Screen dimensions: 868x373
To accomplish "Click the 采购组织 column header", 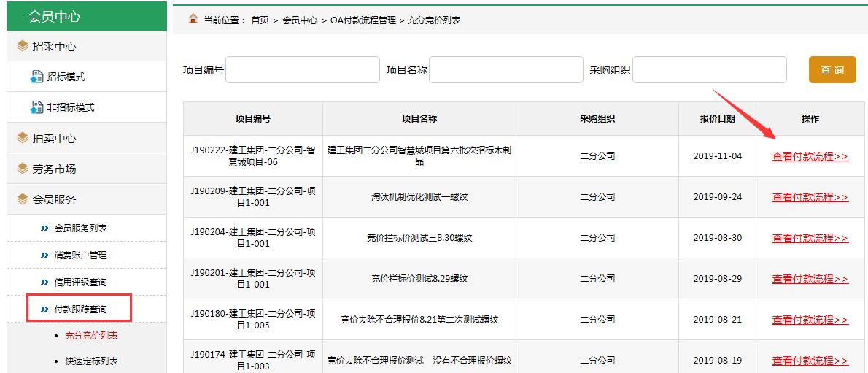I will click(x=597, y=118).
